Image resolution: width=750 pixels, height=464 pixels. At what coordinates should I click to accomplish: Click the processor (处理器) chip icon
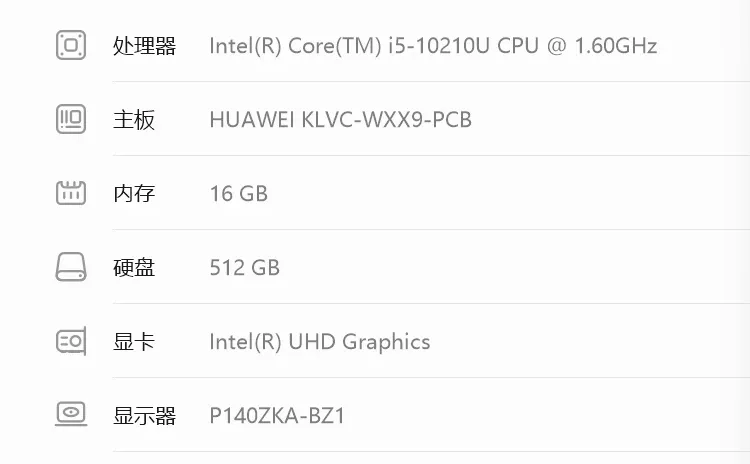(x=71, y=45)
